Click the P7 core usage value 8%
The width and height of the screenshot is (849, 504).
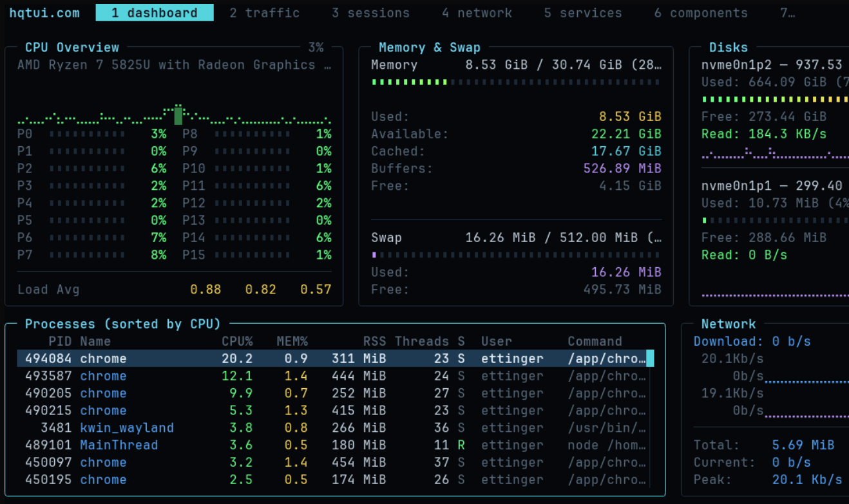pos(158,255)
